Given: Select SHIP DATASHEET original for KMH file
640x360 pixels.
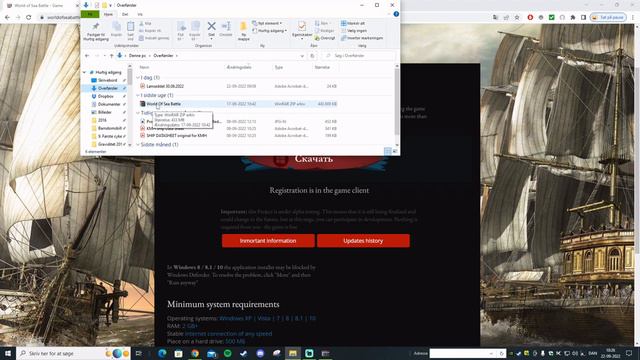Looking at the screenshot, I should (x=239, y=135).
